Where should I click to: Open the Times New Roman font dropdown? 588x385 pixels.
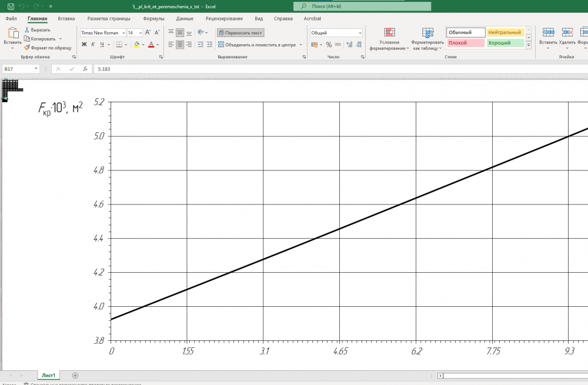point(122,33)
